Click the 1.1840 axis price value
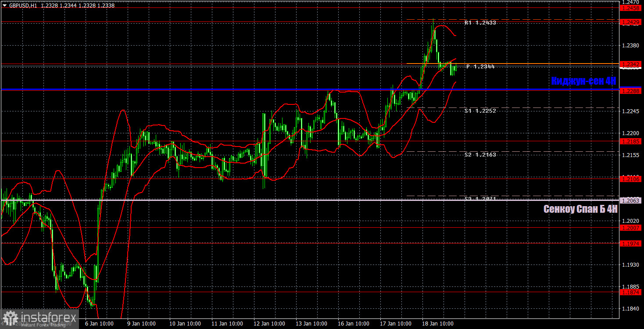The width and height of the screenshot is (644, 329). [630, 309]
